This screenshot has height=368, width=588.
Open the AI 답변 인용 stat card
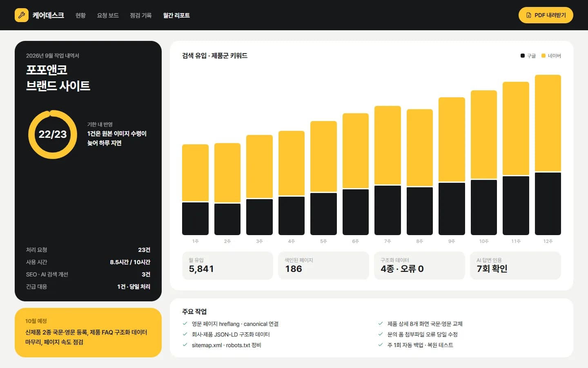click(x=515, y=265)
